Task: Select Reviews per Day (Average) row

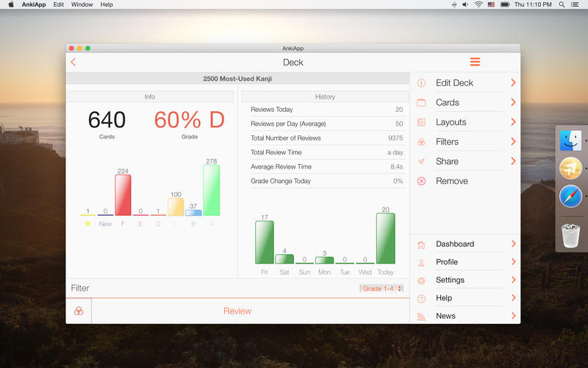Action: coord(326,124)
